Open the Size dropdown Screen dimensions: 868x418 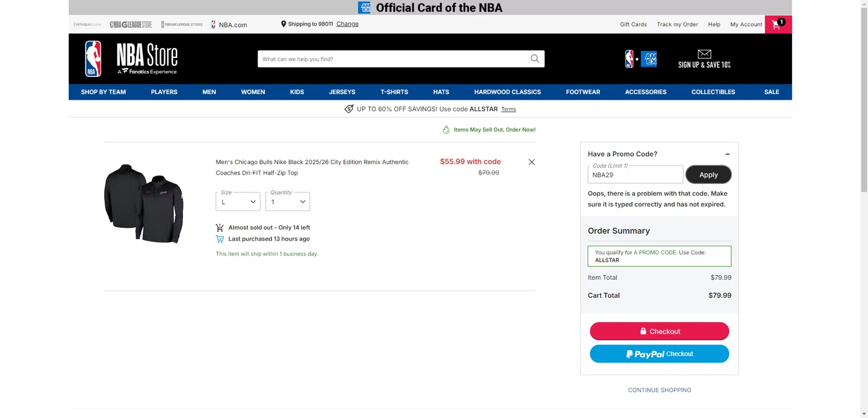[x=238, y=201]
